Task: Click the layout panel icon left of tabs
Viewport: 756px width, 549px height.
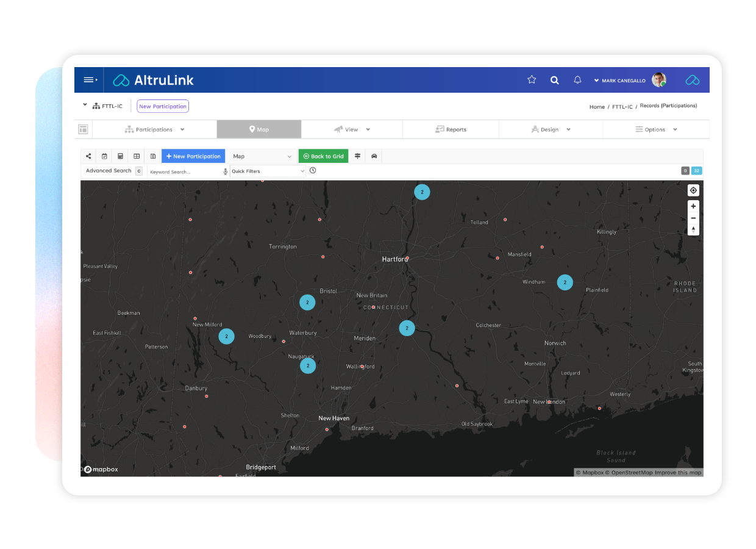Action: 83,129
